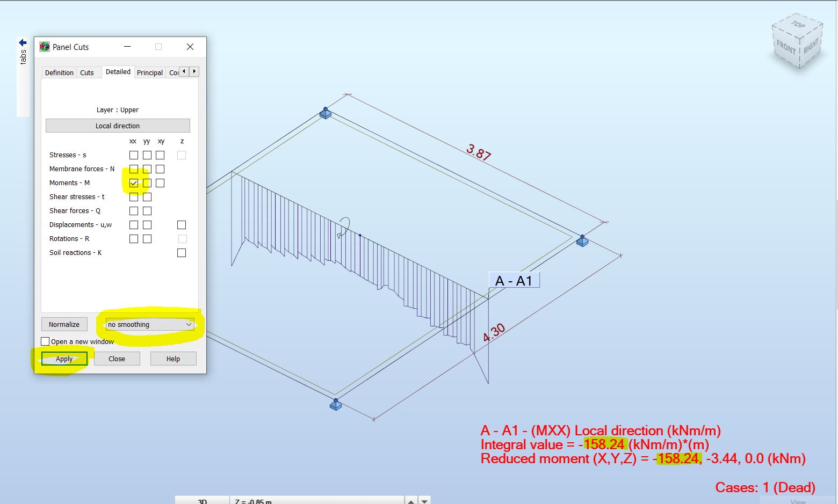Switch to the Definition tab
The width and height of the screenshot is (838, 504).
(x=59, y=72)
